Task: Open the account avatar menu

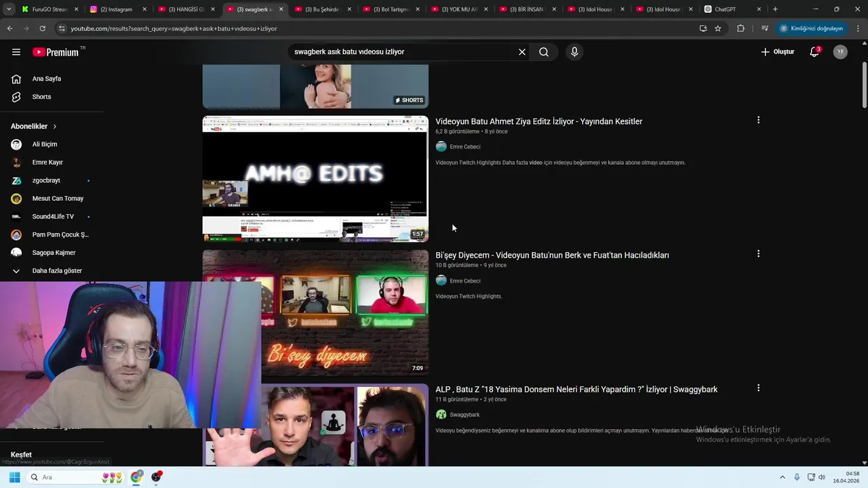Action: pyautogui.click(x=840, y=52)
